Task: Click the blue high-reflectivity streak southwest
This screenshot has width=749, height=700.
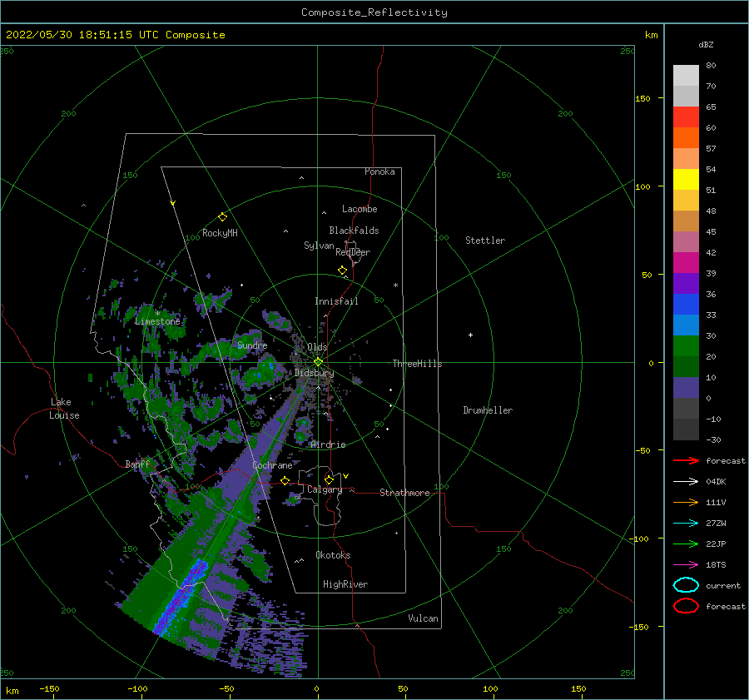Action: 181,598
